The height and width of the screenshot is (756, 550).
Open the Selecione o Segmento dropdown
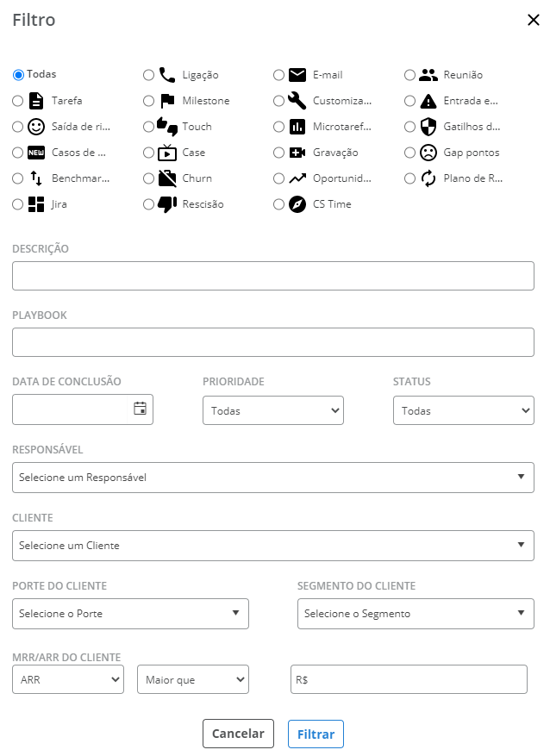[416, 613]
